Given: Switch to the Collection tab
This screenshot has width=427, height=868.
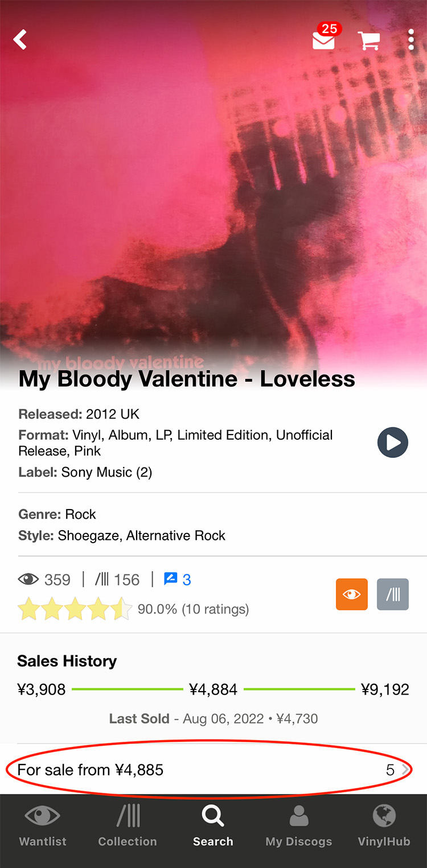Looking at the screenshot, I should pos(128,826).
